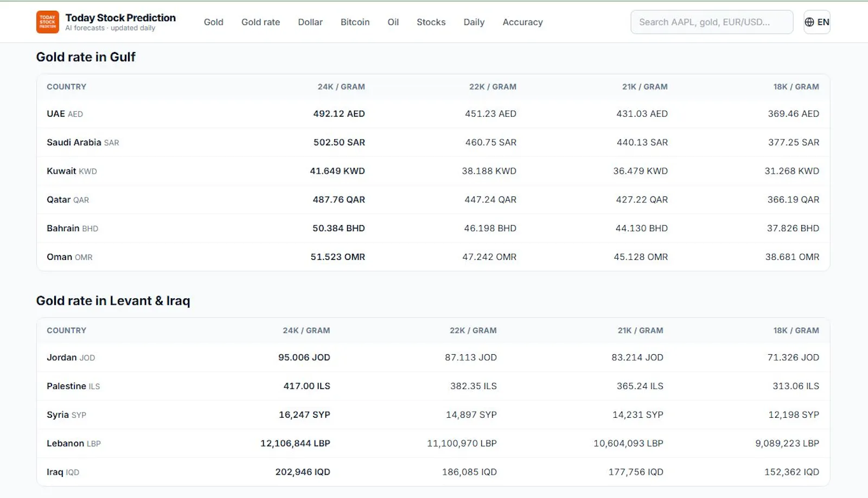Select the Bahrain country cell

coord(63,228)
